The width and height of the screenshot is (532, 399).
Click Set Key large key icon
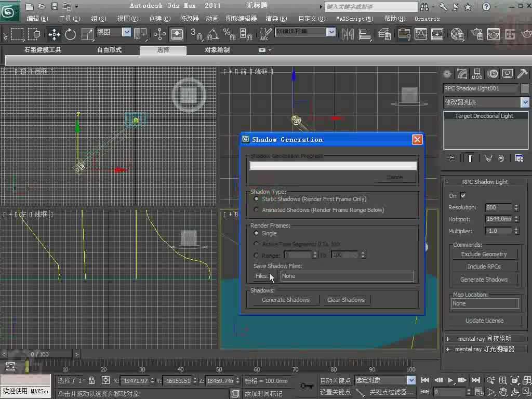[x=307, y=386]
